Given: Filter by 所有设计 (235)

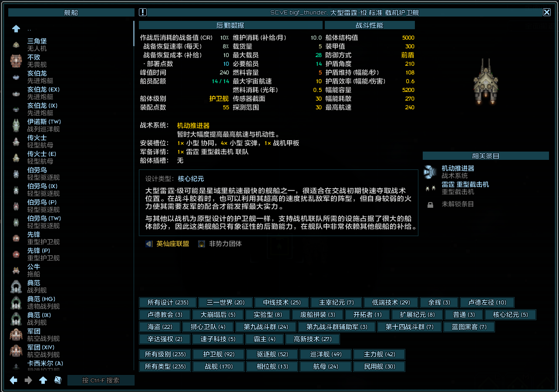Looking at the screenshot, I should [168, 302].
